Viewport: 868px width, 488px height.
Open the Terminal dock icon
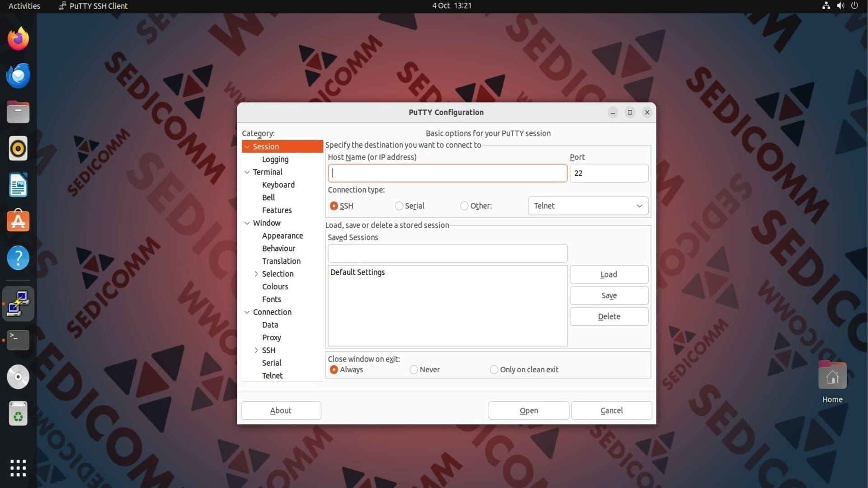(x=18, y=340)
